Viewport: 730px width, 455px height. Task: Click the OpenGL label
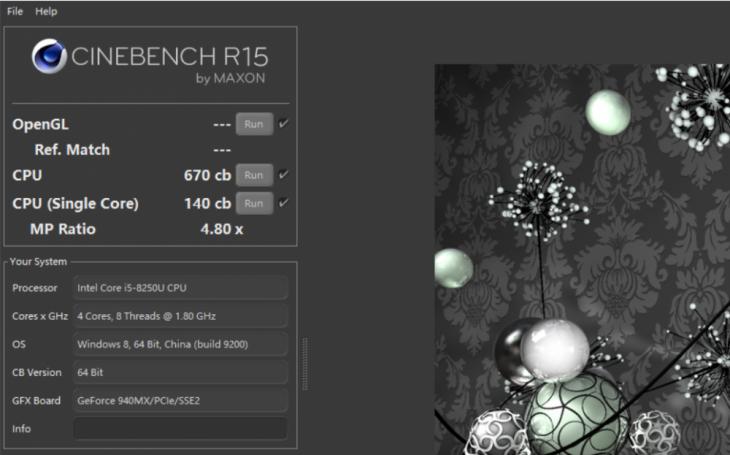[x=41, y=124]
